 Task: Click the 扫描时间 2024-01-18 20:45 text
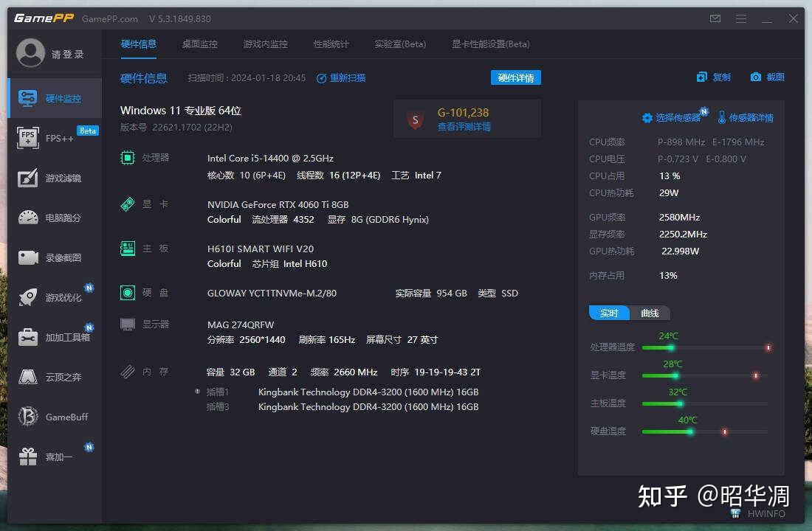point(247,78)
